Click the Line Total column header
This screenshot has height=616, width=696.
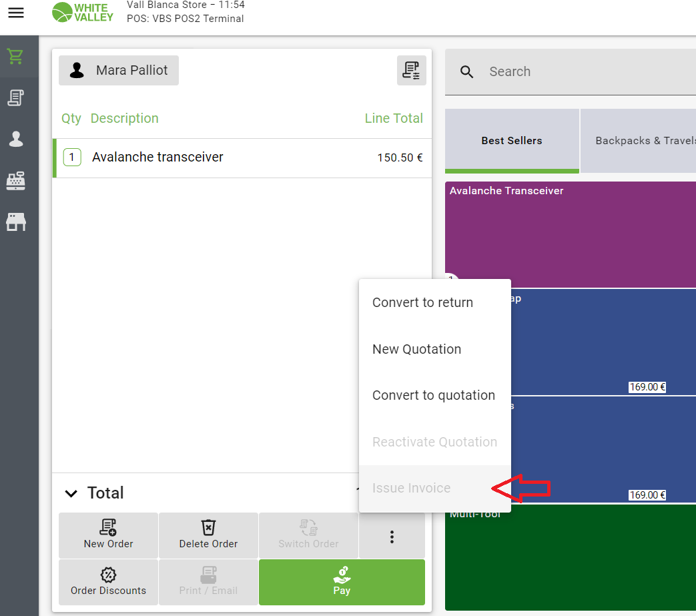point(394,119)
